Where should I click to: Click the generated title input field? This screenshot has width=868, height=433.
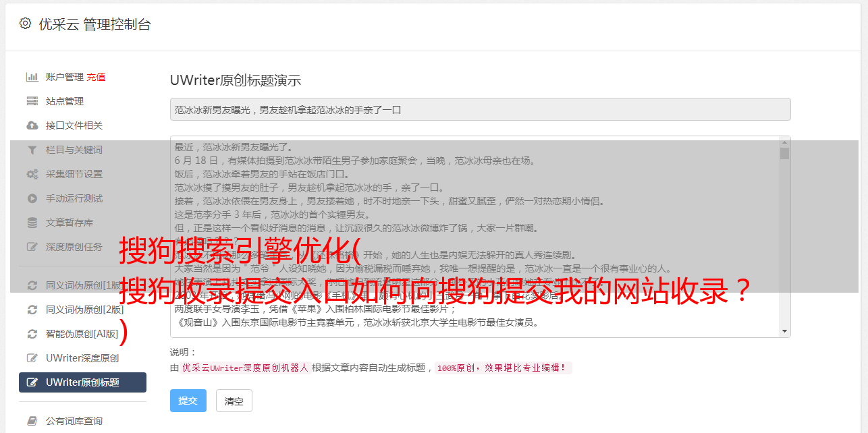coord(480,109)
